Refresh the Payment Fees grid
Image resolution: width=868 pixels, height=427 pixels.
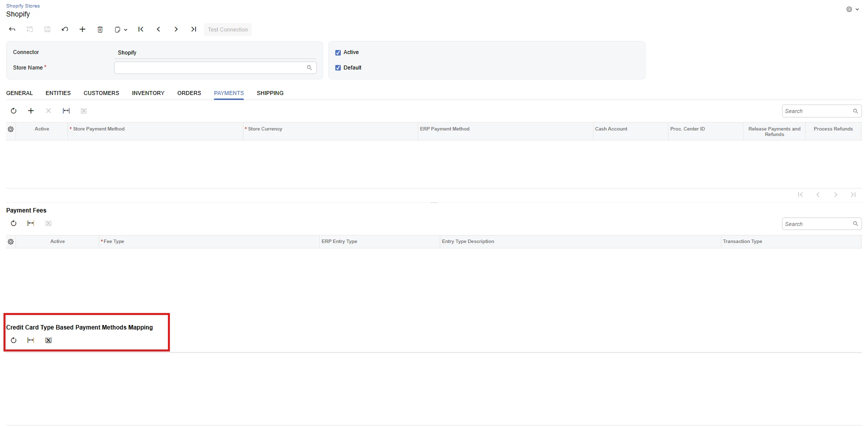point(13,223)
